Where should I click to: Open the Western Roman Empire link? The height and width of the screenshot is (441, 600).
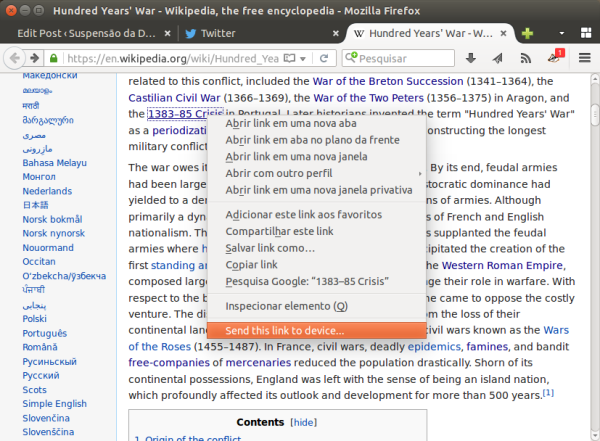tap(502, 265)
